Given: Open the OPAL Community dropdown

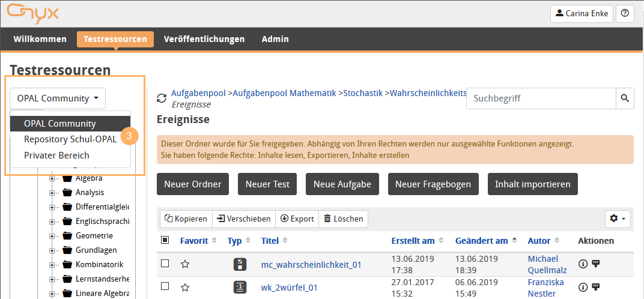Looking at the screenshot, I should point(58,98).
